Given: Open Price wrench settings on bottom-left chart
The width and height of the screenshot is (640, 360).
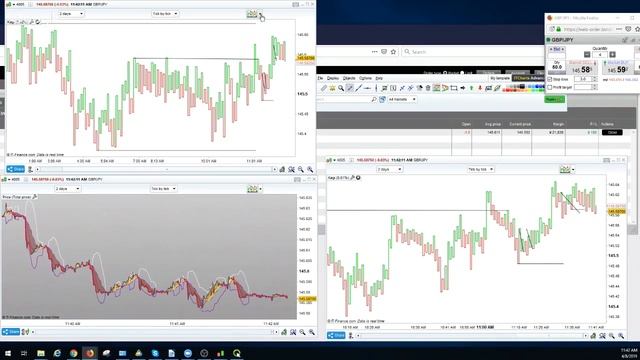Looking at the screenshot, I should click(x=35, y=197).
